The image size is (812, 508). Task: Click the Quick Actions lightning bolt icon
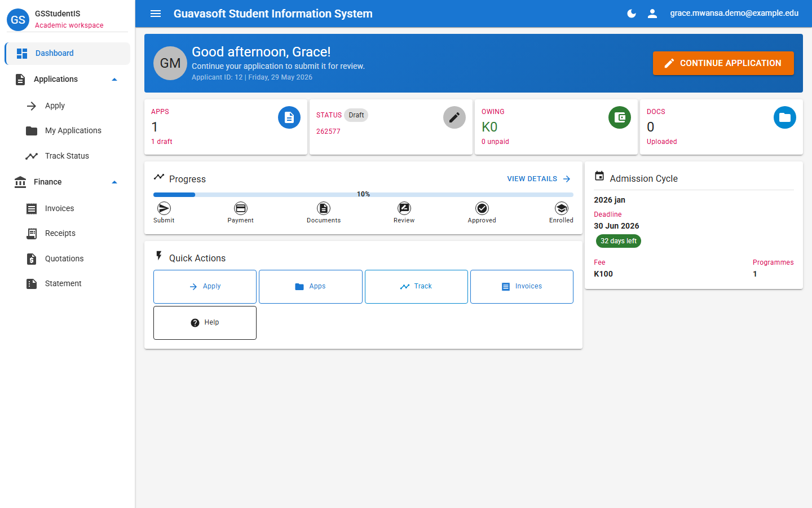(x=159, y=256)
